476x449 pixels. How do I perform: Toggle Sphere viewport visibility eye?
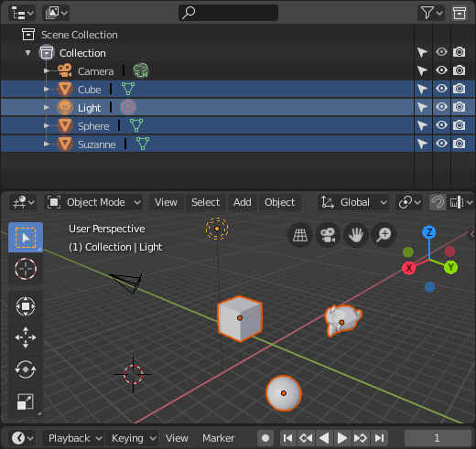click(x=441, y=125)
